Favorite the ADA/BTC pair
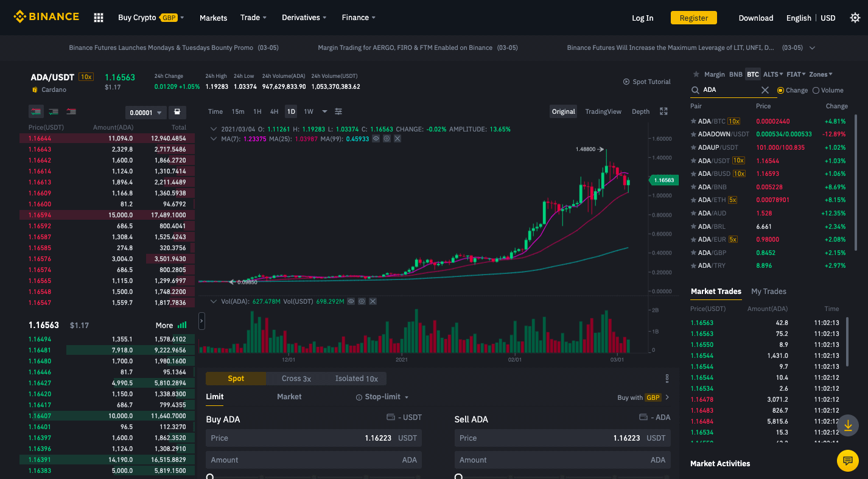 coord(693,121)
